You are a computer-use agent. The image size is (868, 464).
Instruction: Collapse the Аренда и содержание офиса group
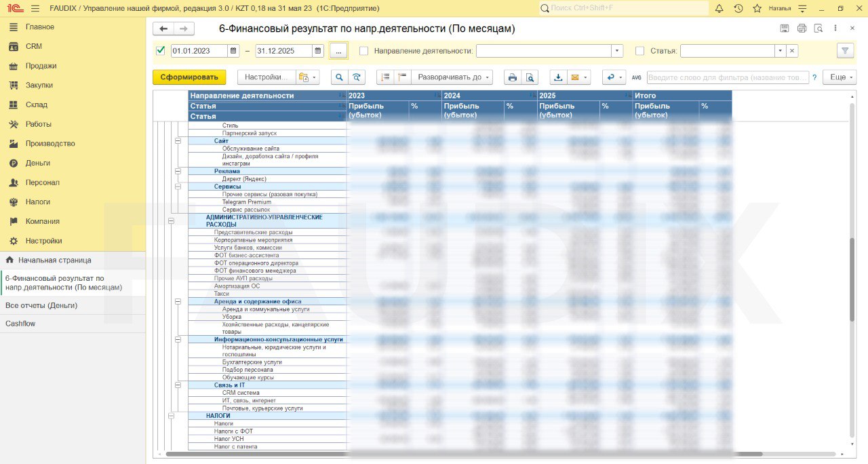178,301
